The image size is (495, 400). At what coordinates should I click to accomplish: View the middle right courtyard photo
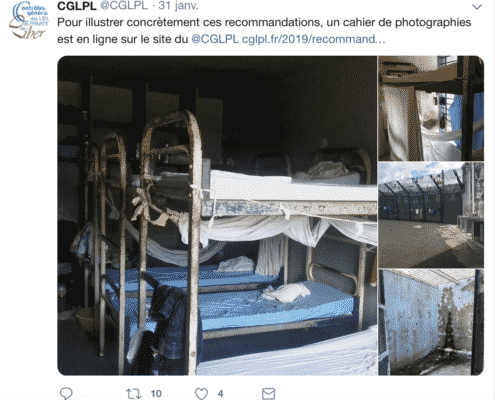click(431, 215)
